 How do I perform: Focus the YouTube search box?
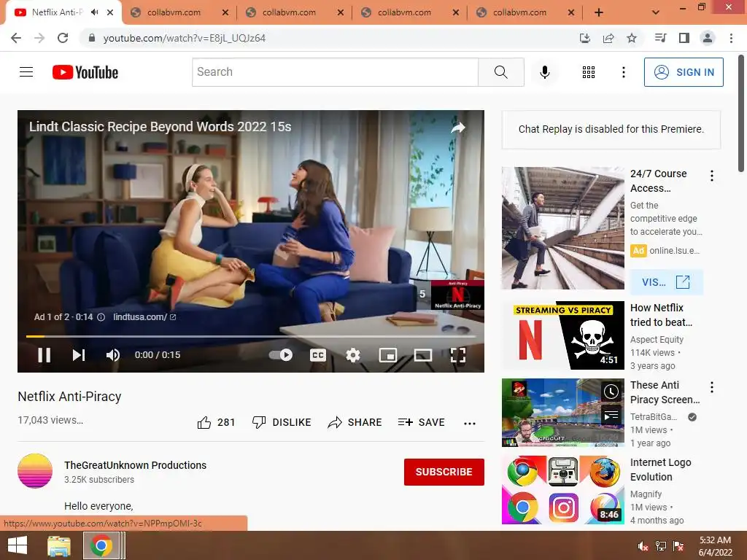[x=335, y=72]
